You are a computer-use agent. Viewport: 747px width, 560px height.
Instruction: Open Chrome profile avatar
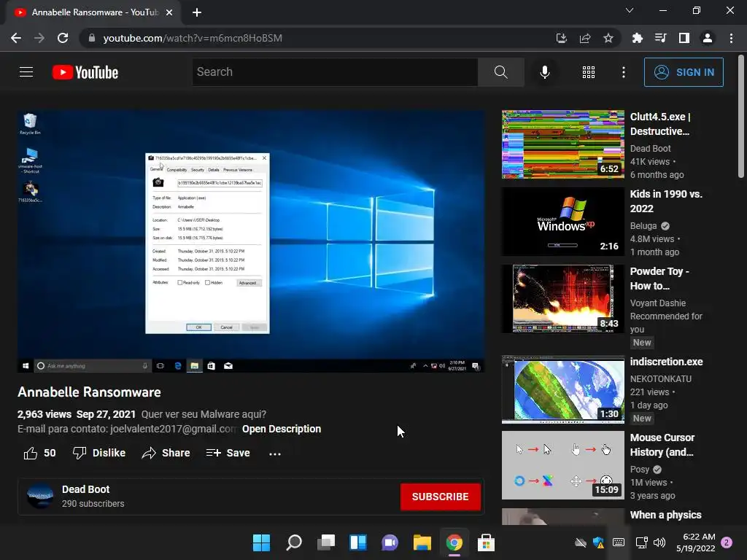tap(708, 38)
